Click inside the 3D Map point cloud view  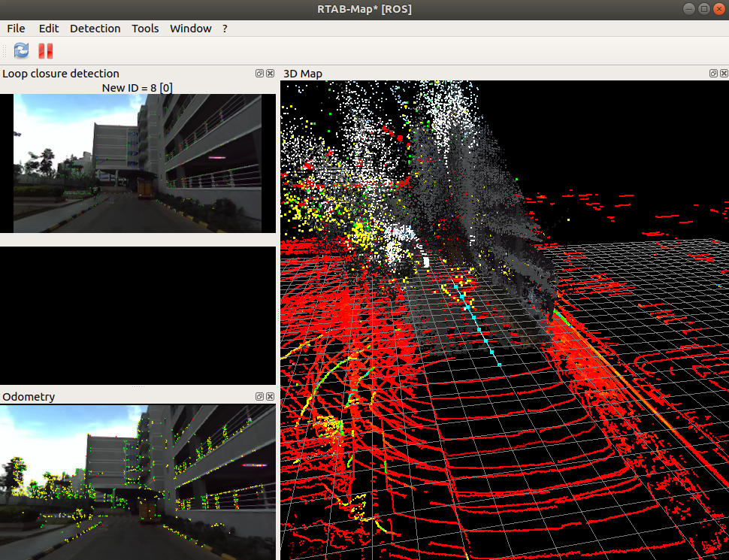pos(504,319)
